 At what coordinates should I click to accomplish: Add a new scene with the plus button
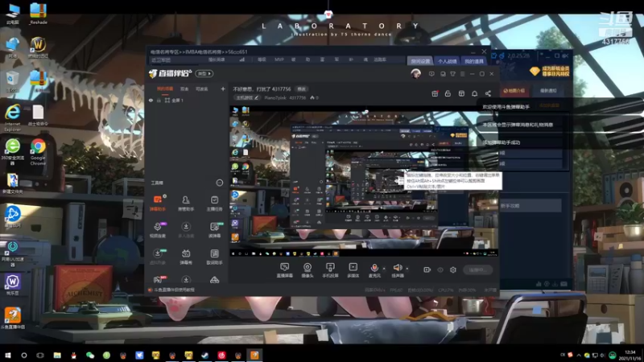pyautogui.click(x=223, y=88)
